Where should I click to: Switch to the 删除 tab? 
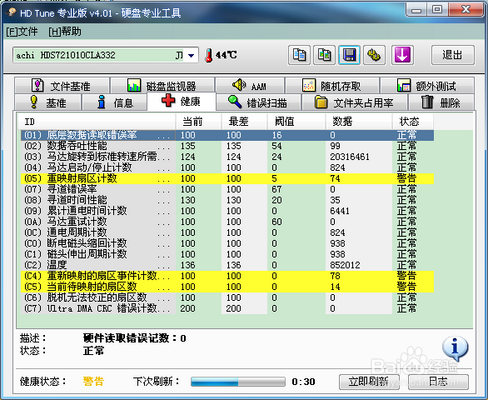pyautogui.click(x=441, y=102)
